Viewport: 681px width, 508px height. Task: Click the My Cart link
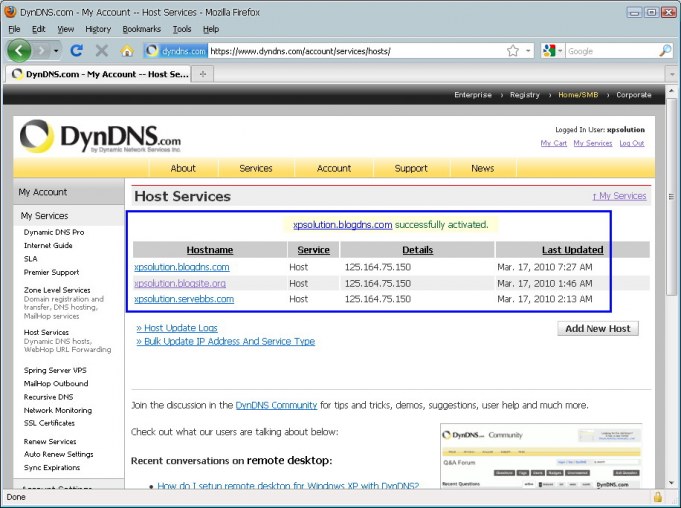click(554, 143)
